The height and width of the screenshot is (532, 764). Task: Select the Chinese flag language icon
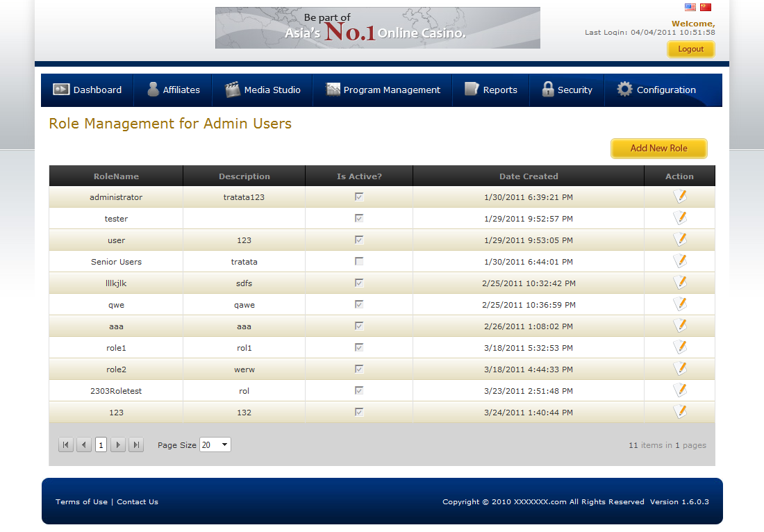[x=706, y=8]
